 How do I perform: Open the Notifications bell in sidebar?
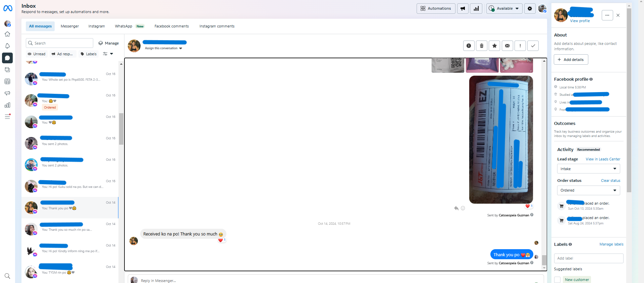pyautogui.click(x=7, y=46)
